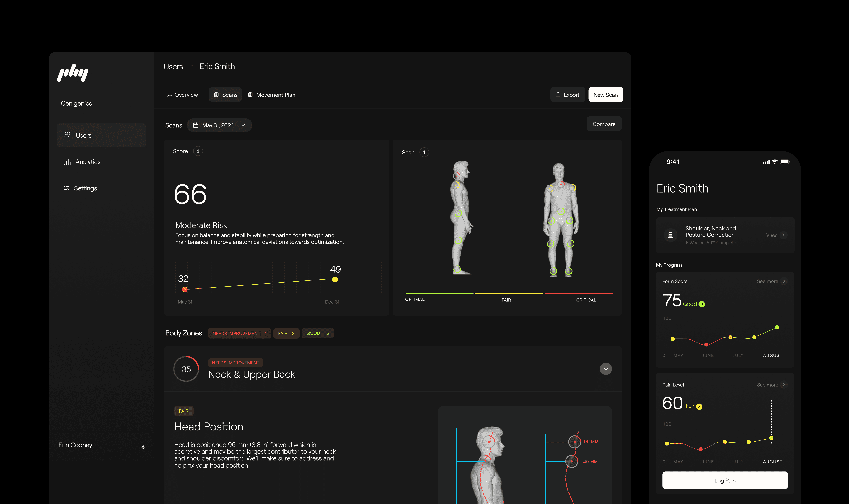Click the FAIR tag above Head Position

click(183, 411)
